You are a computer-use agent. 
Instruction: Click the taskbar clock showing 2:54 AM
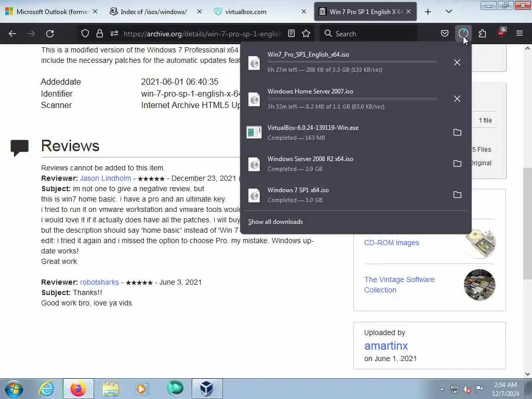[x=506, y=389]
